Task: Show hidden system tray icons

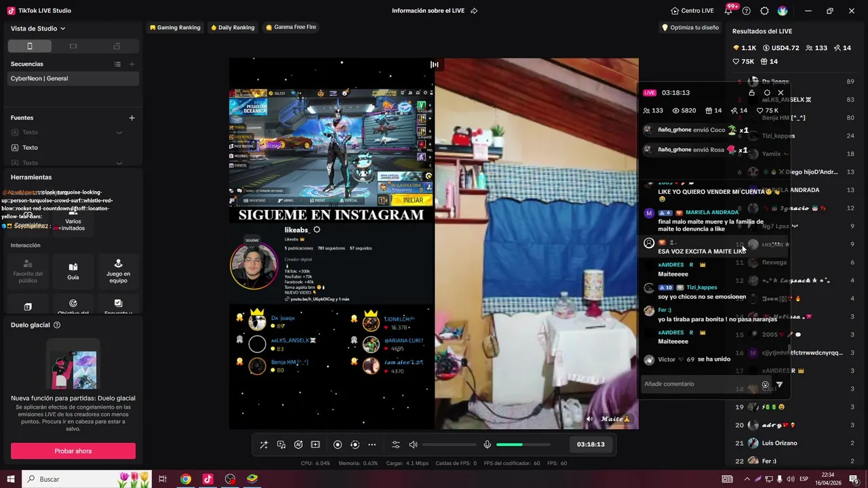Action: pyautogui.click(x=747, y=479)
